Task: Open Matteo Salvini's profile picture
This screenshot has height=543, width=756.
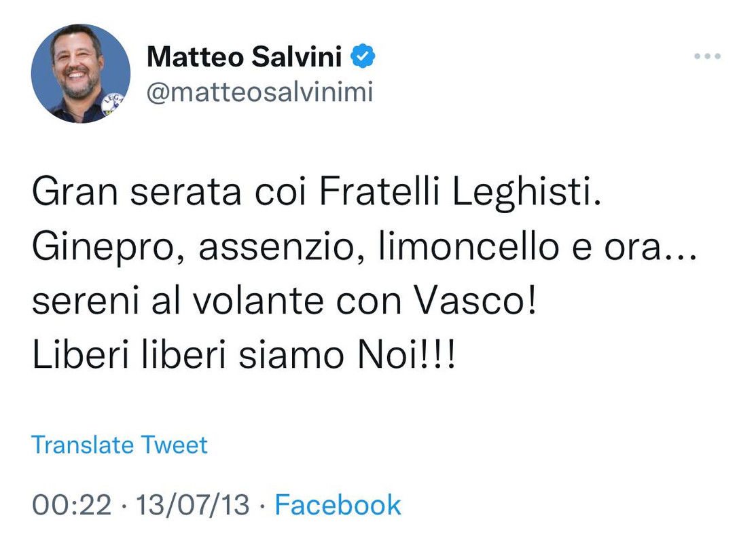Action: [x=81, y=73]
